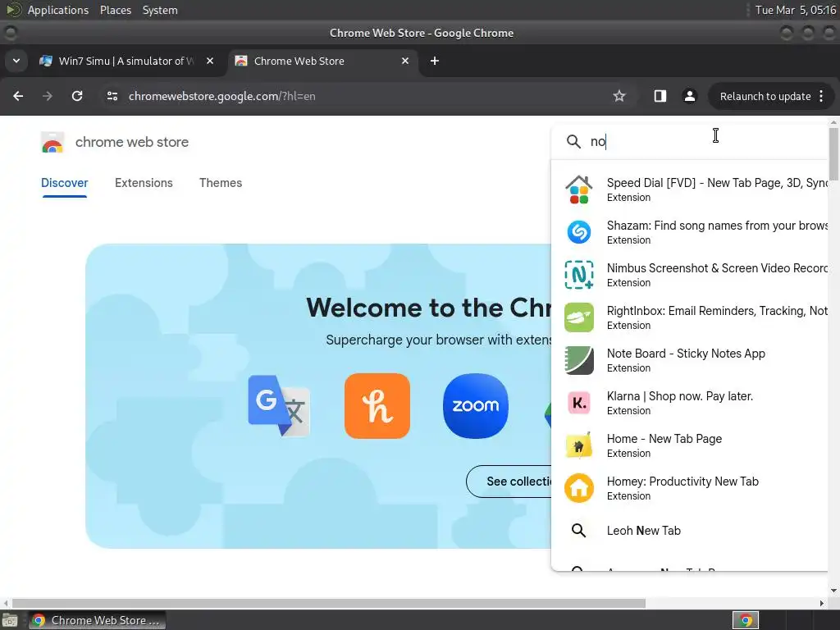The width and height of the screenshot is (840, 630).
Task: Select the Homey Productivity icon
Action: [x=579, y=488]
